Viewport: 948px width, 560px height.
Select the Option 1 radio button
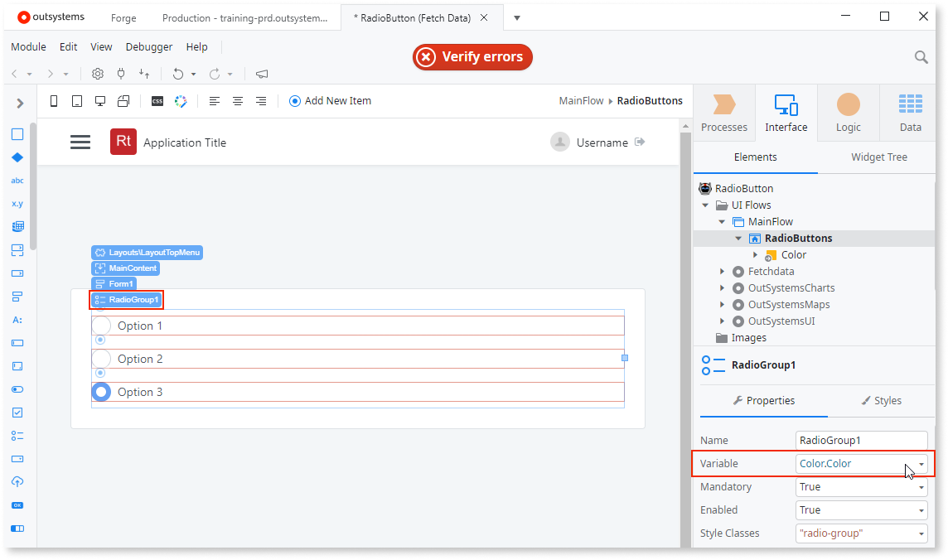tap(101, 326)
